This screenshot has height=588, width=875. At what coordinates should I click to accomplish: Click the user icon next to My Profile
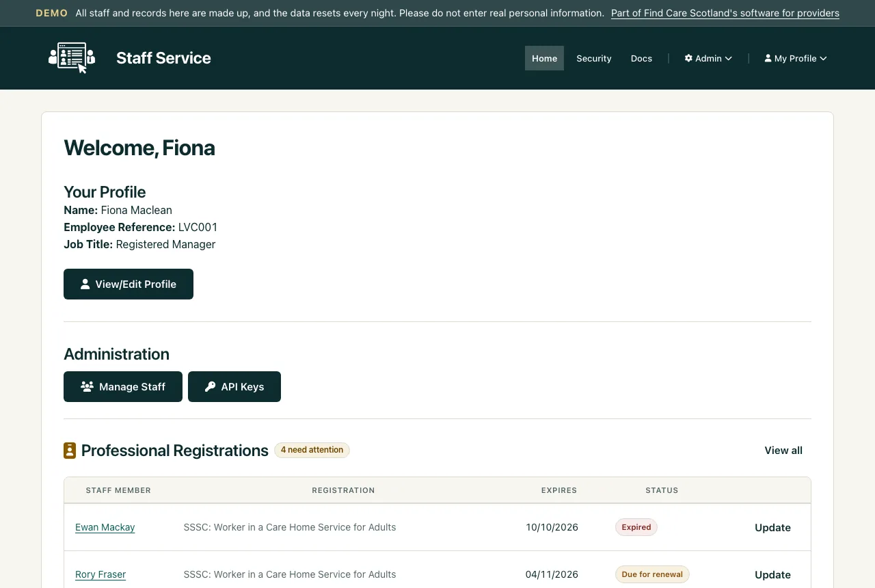pos(768,58)
